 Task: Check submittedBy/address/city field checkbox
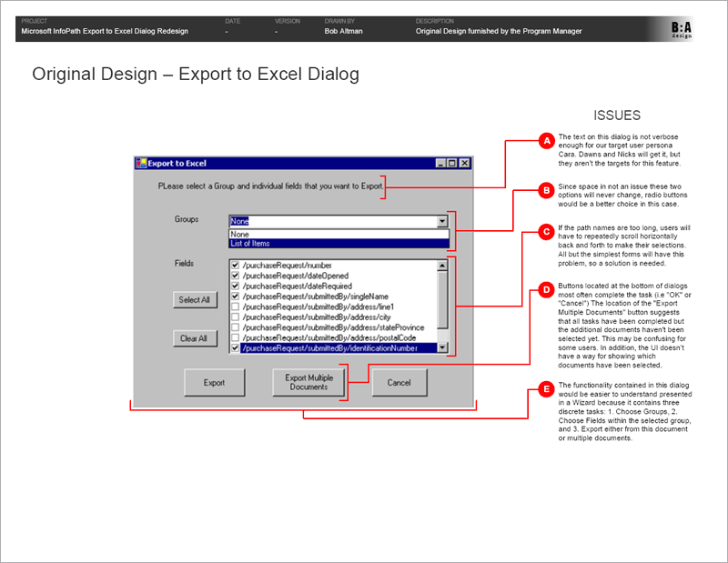236,317
